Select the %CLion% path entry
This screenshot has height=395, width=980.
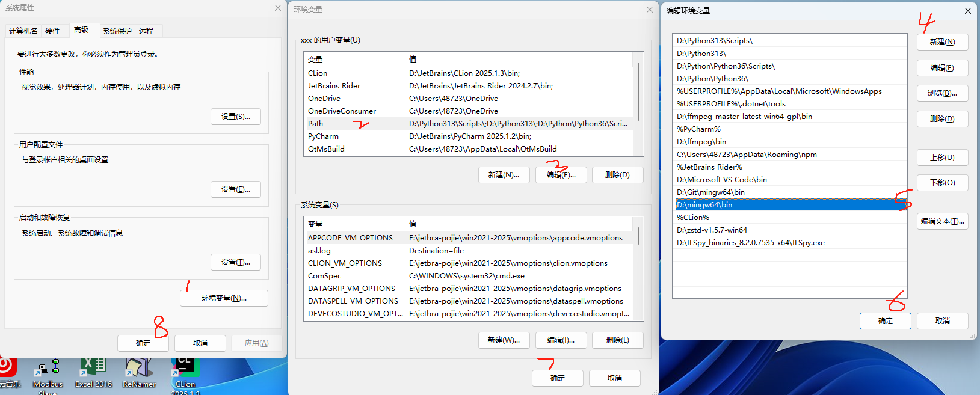(790, 218)
